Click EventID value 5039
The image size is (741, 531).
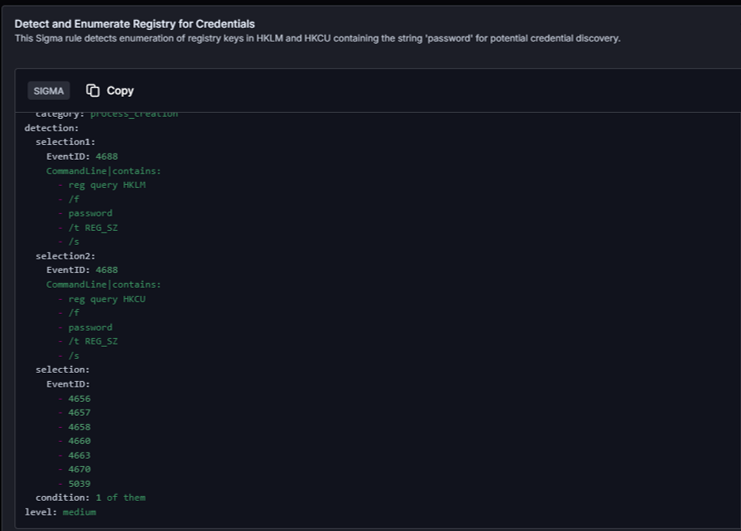click(x=79, y=484)
